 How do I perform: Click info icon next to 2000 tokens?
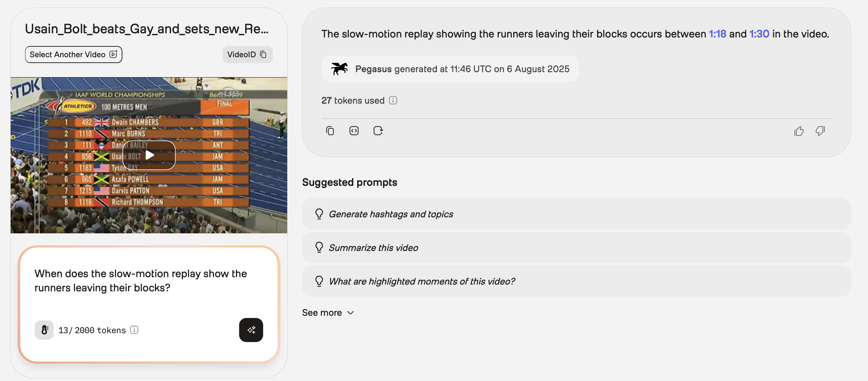(x=134, y=330)
